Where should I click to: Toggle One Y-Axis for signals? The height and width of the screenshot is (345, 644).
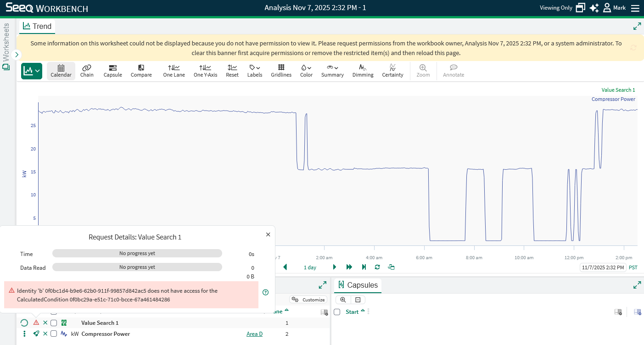coord(205,71)
